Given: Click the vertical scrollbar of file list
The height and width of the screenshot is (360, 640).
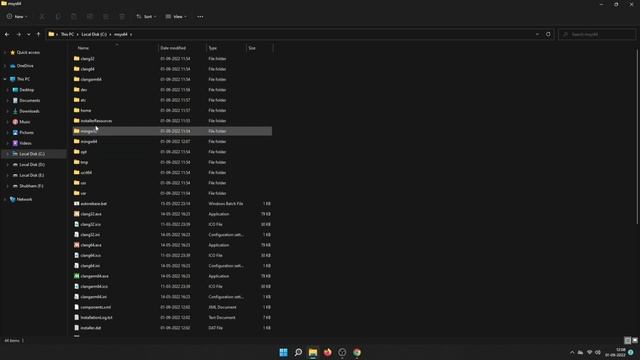Looking at the screenshot, I should tap(637, 136).
